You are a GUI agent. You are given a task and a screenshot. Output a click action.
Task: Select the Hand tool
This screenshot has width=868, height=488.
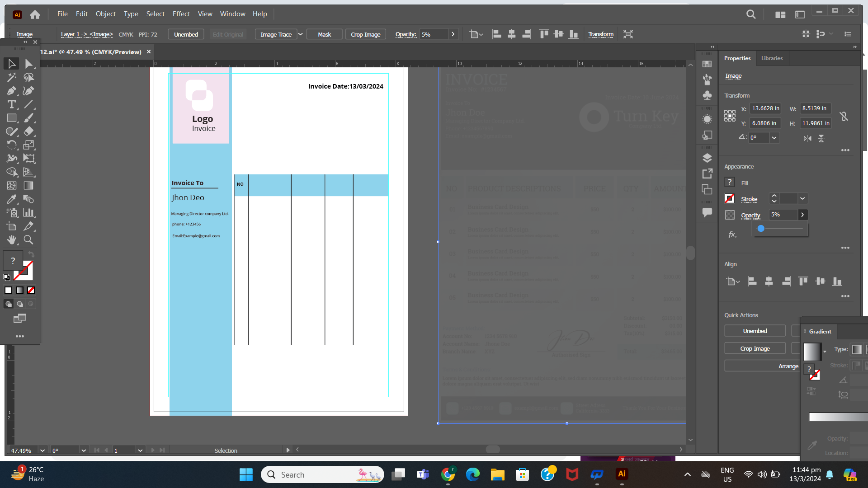tap(12, 240)
